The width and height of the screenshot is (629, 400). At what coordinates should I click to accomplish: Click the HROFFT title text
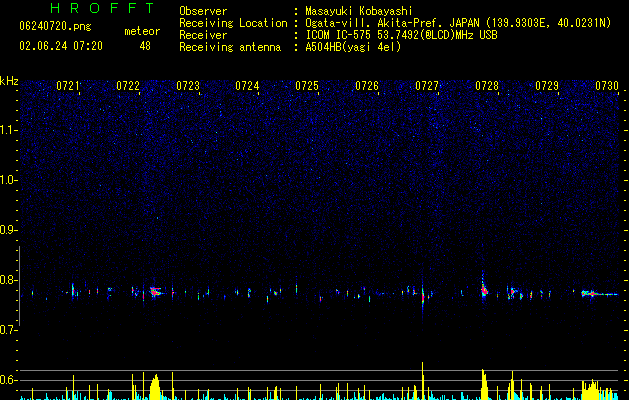[103, 8]
